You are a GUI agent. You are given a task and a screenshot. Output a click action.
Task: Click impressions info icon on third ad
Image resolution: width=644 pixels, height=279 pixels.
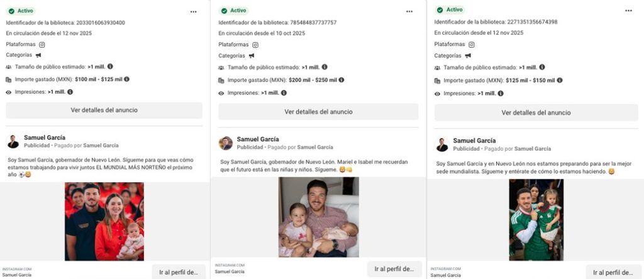click(500, 93)
